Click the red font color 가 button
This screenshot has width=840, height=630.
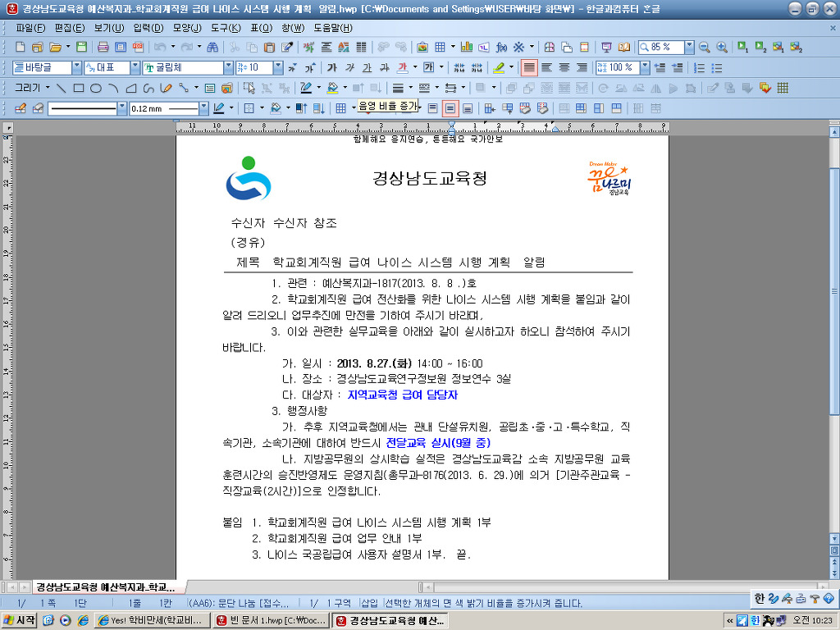click(402, 67)
